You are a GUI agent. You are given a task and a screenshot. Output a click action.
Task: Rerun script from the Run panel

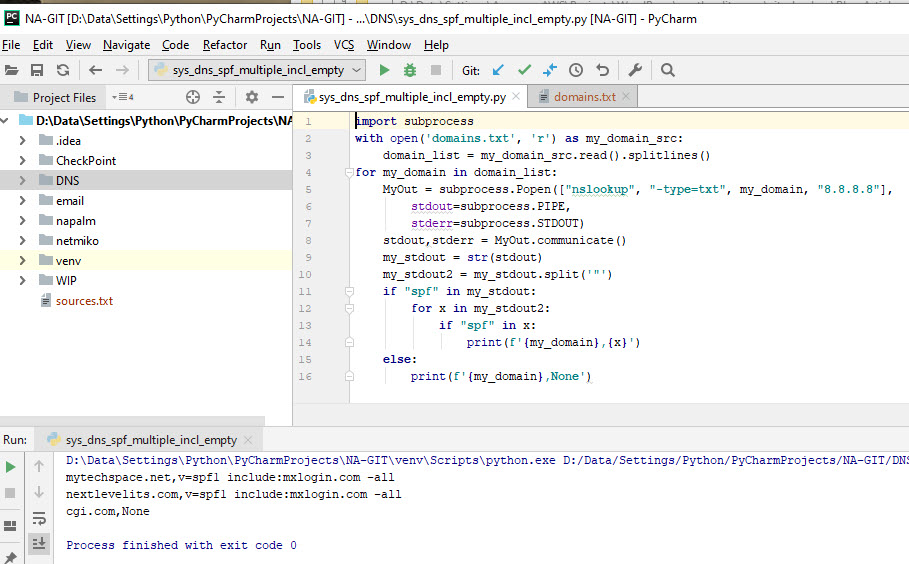coord(10,467)
